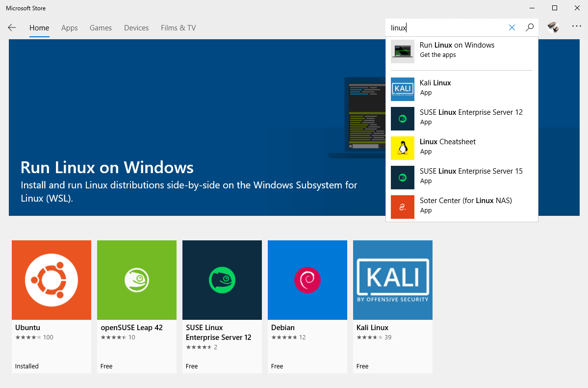Click the Ubuntu title under its tile
This screenshot has width=588, height=388.
pos(28,328)
